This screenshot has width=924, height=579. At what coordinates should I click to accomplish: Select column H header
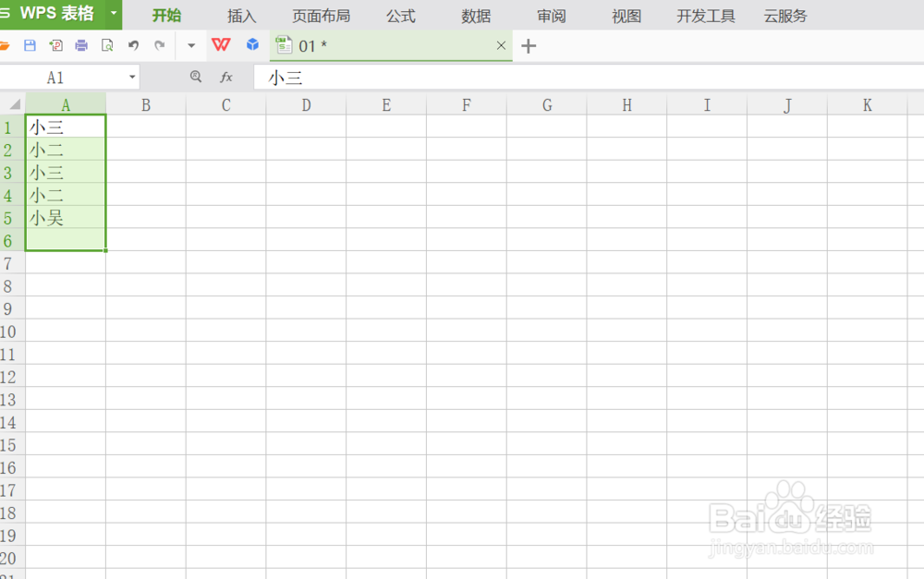[x=626, y=104]
